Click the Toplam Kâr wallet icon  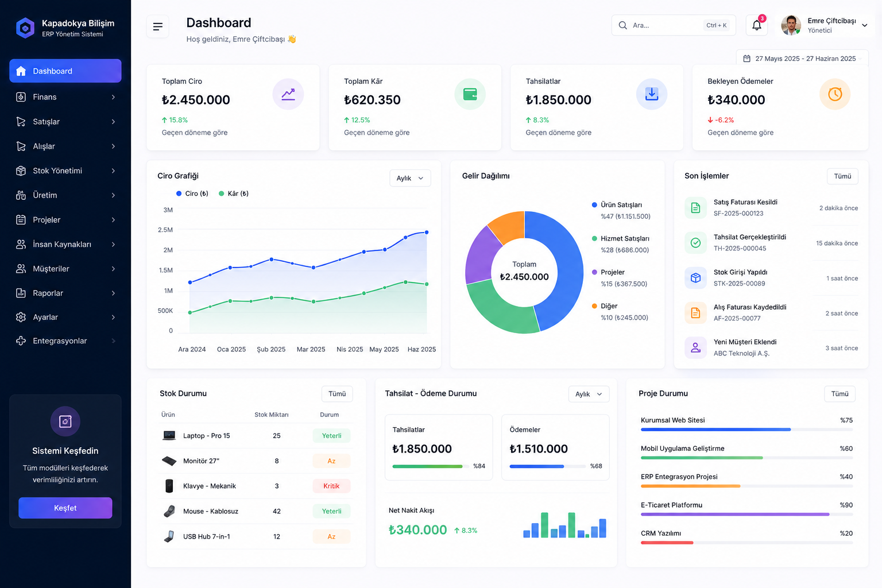[x=470, y=94]
